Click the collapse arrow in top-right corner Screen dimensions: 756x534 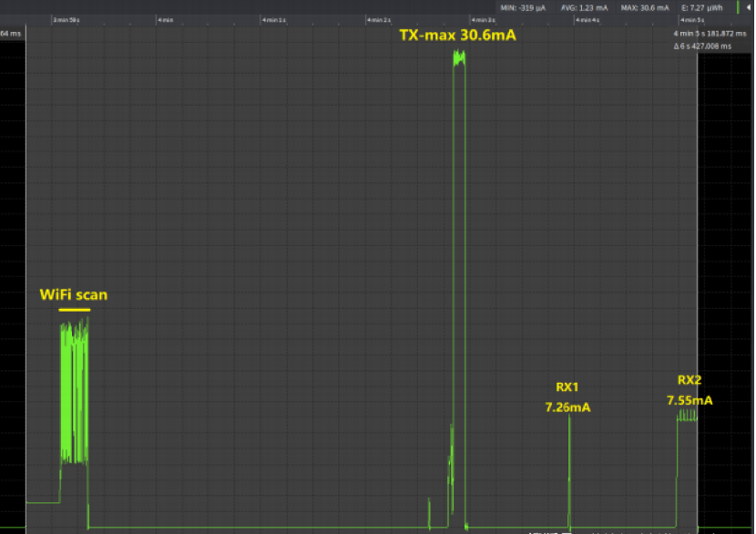[x=749, y=7]
